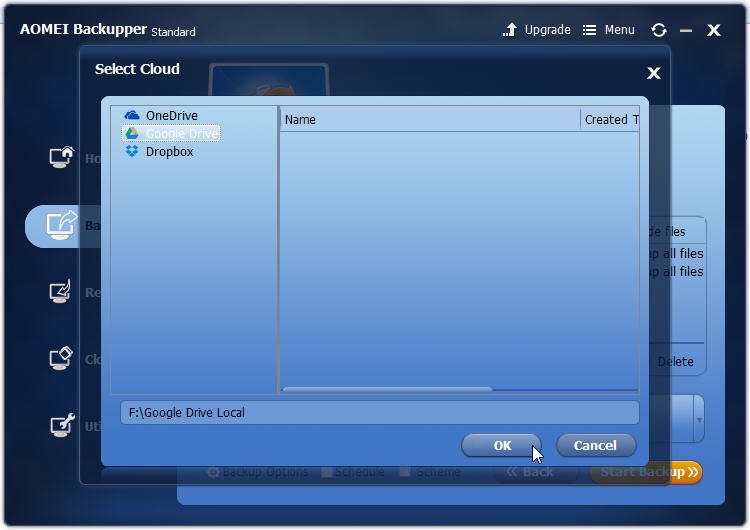Click Start Backup button behind dialog

pyautogui.click(x=646, y=473)
